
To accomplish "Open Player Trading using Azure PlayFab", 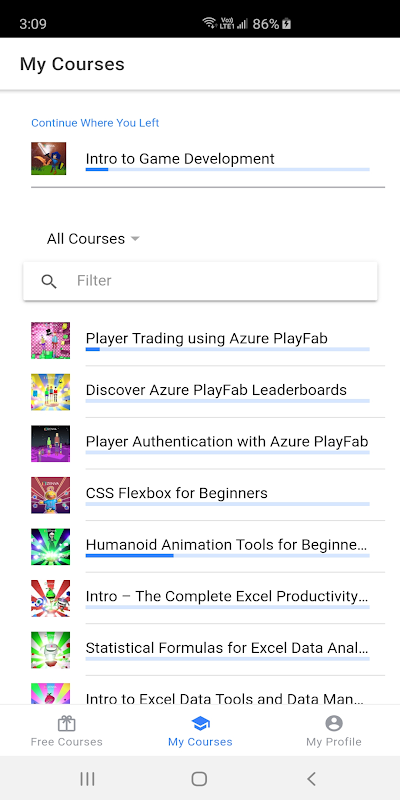I will [x=208, y=340].
